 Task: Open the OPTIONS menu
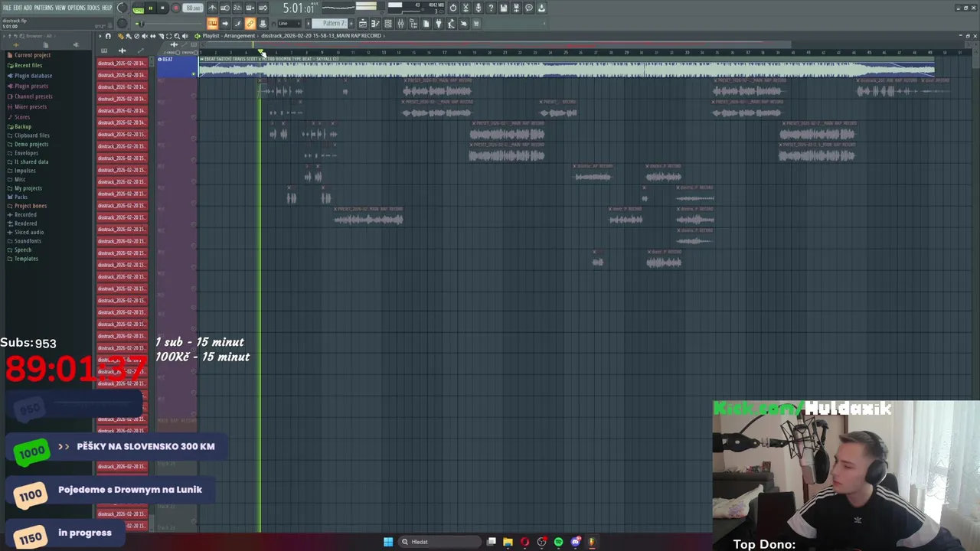pos(77,8)
